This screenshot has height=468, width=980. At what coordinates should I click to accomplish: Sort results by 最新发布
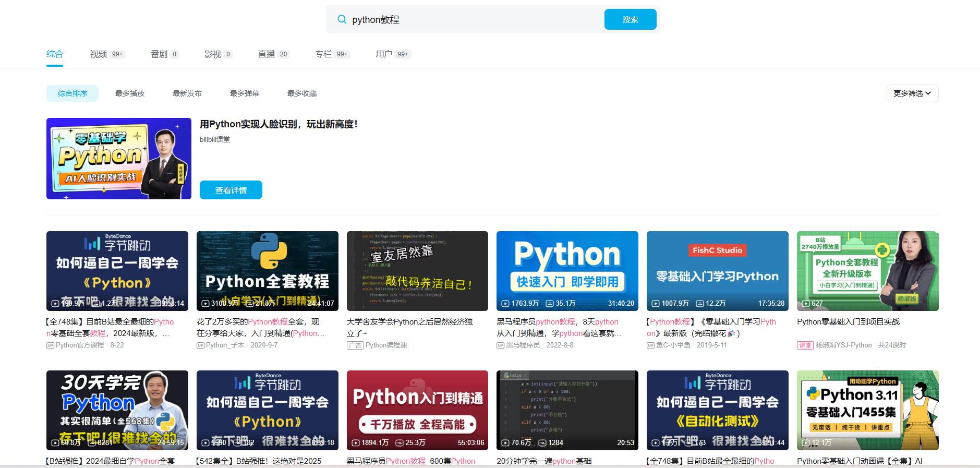pyautogui.click(x=187, y=93)
